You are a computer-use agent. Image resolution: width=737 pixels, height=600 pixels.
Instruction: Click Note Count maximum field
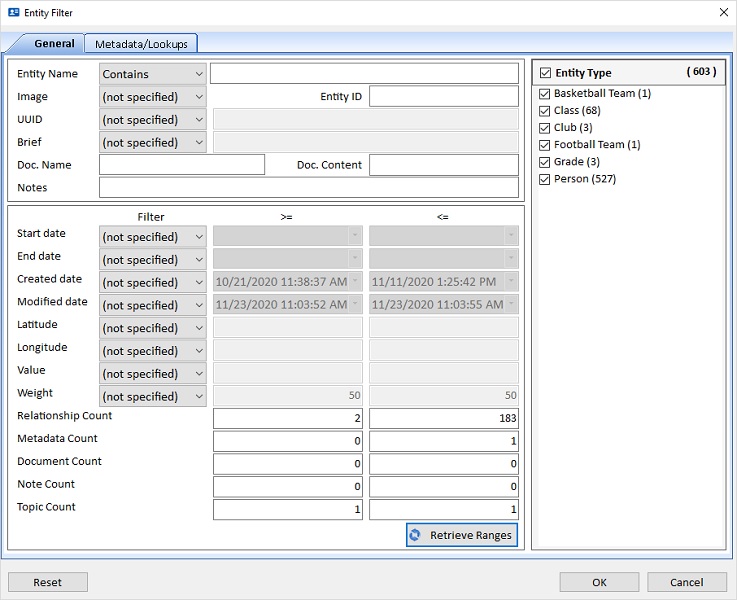pos(444,487)
